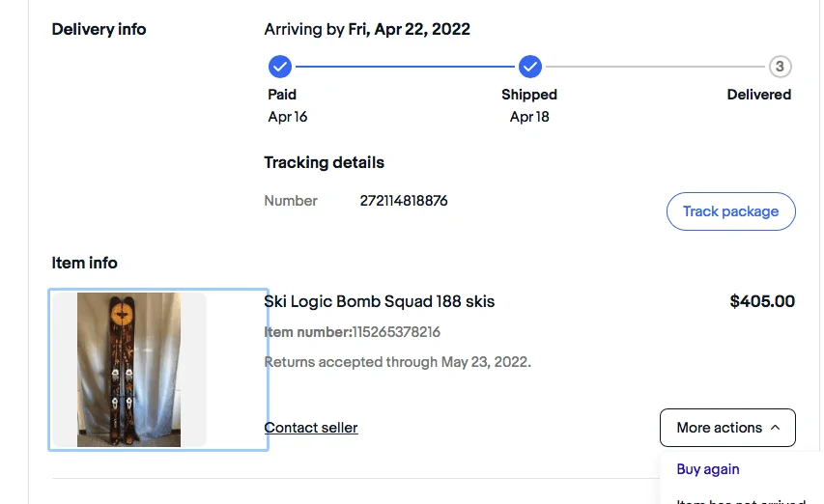This screenshot has height=504, width=824.
Task: Open the ski photo thumbnail
Action: pos(129,370)
